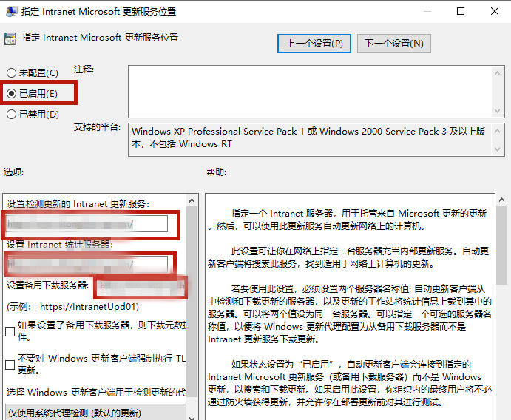Check the do not enforce TLS checkbox

[10, 365]
